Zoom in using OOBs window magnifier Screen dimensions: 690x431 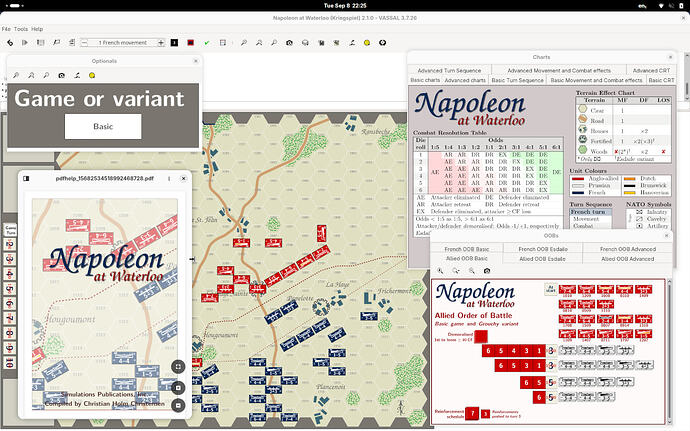point(440,271)
